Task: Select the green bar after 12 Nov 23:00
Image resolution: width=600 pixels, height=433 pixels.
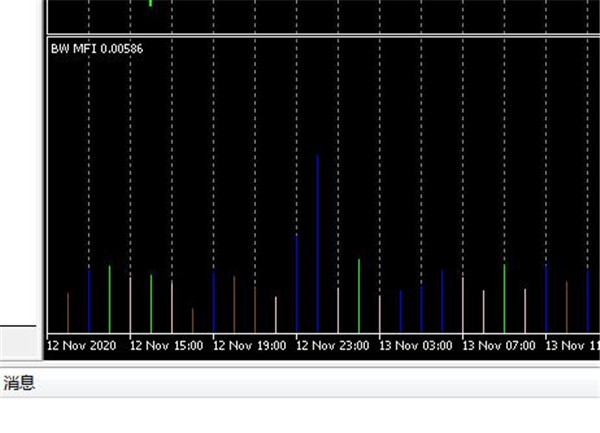Action: (x=359, y=296)
